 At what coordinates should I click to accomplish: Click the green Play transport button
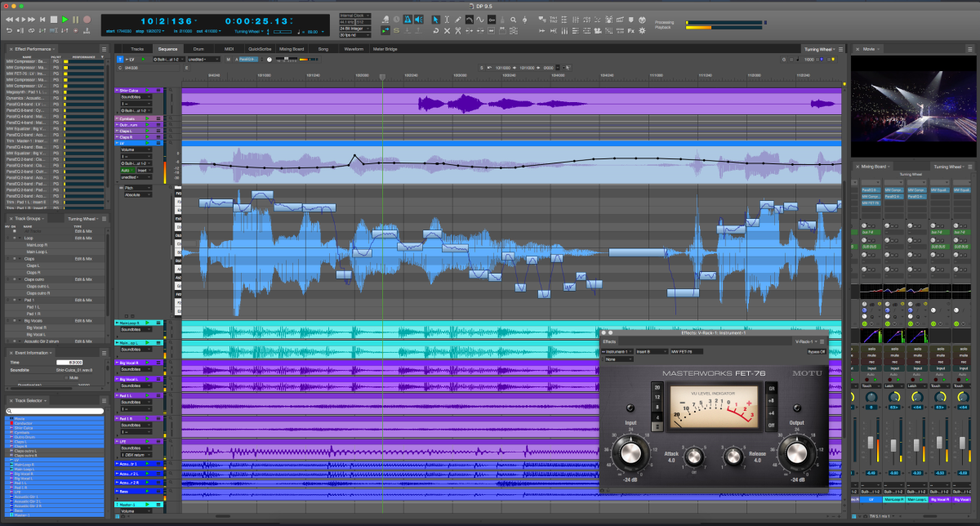tap(65, 20)
